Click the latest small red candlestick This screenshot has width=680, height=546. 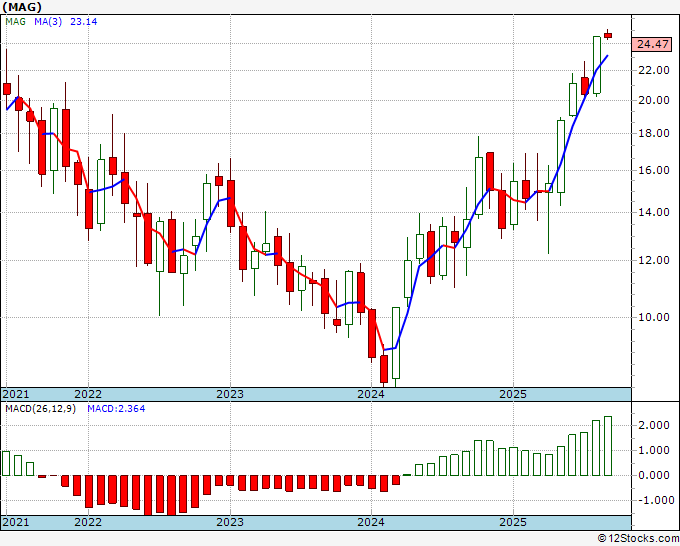[608, 35]
